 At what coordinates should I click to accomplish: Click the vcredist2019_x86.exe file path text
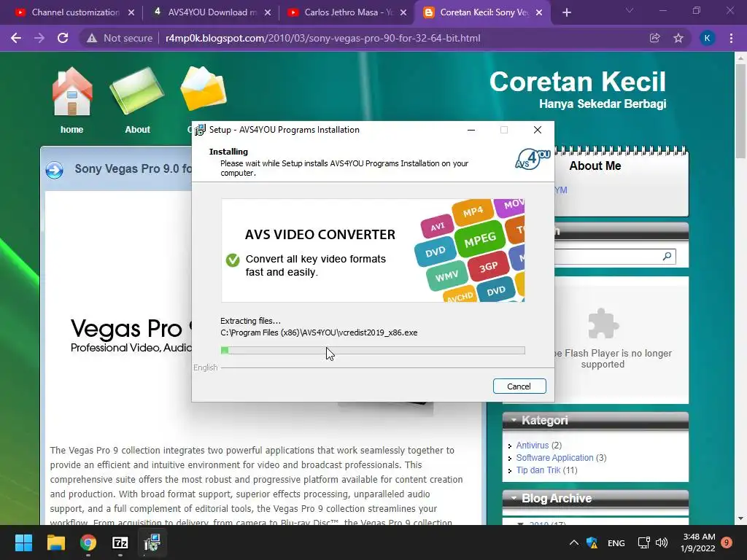pos(319,332)
